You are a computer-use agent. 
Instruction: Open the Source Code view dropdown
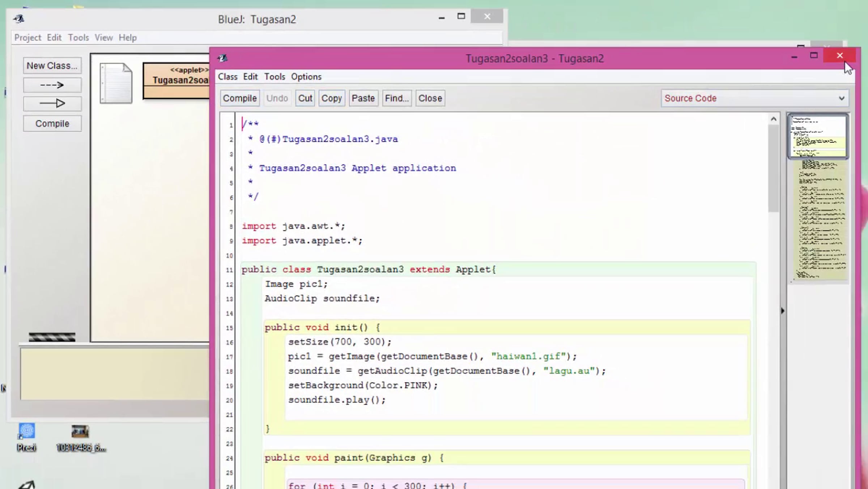(x=755, y=98)
